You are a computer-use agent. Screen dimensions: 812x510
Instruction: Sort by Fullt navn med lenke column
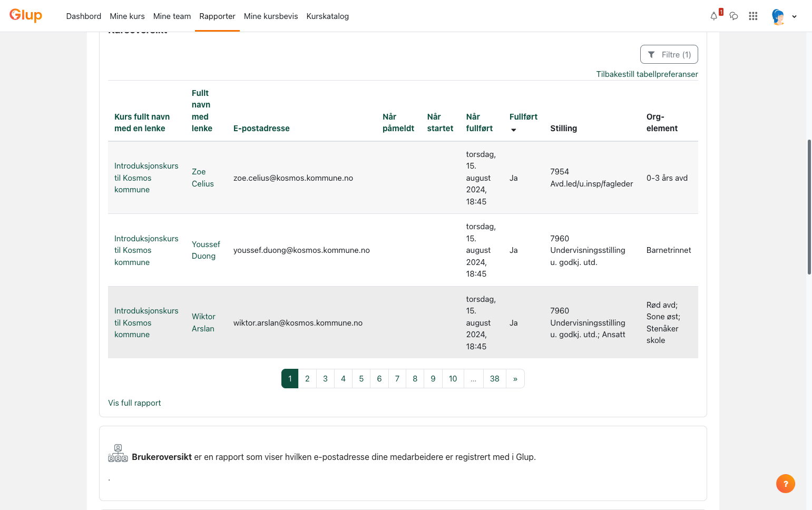click(201, 111)
